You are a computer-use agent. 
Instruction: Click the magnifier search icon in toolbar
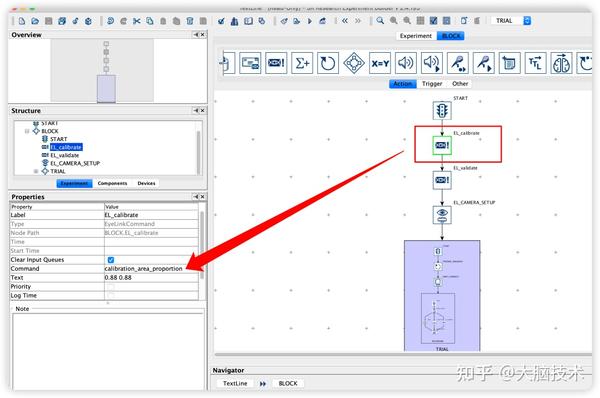click(x=380, y=21)
